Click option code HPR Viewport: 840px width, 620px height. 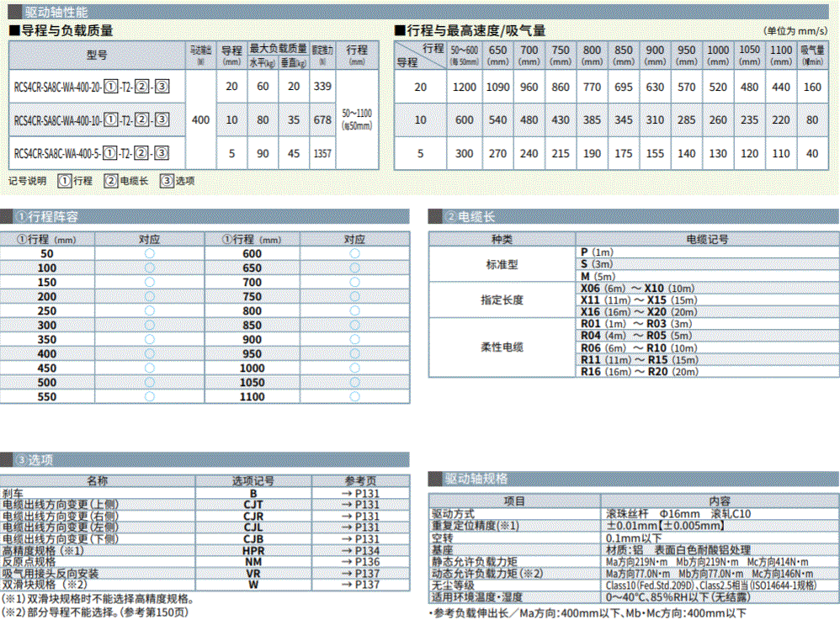click(253, 551)
